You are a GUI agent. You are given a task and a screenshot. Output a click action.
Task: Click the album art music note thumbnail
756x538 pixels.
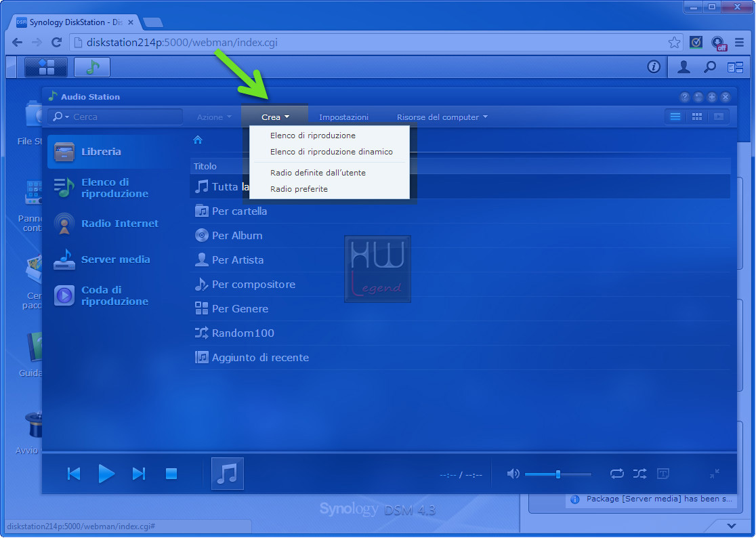[x=228, y=474]
